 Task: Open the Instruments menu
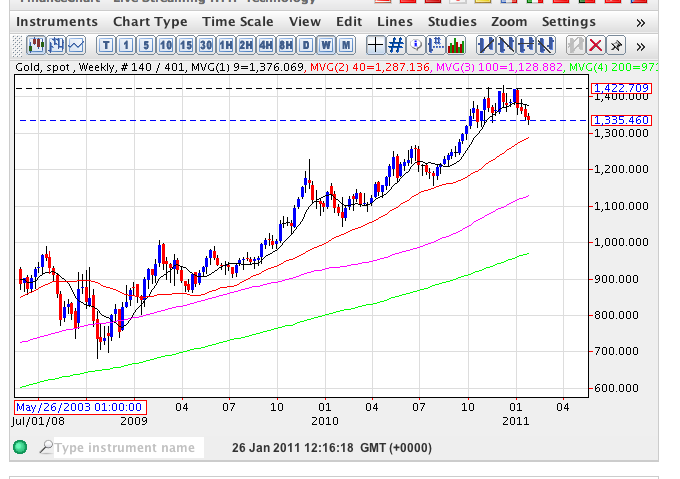click(57, 22)
